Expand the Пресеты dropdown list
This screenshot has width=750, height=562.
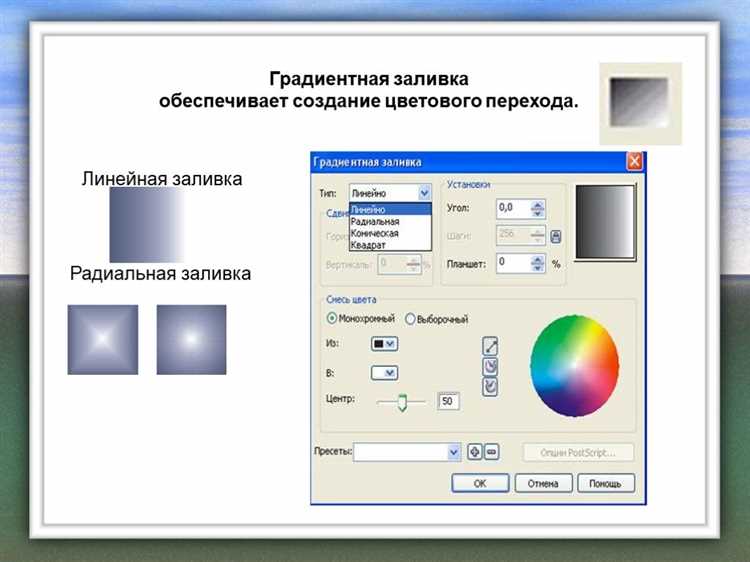tap(453, 452)
